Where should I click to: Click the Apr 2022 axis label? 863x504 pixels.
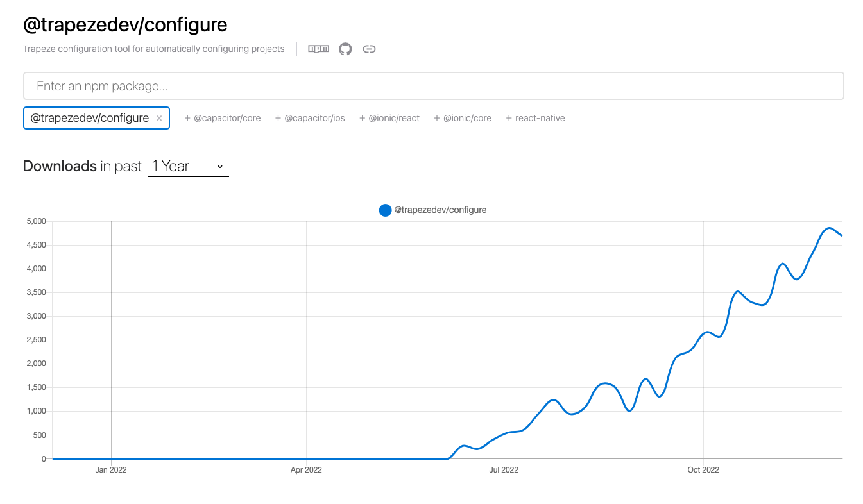pyautogui.click(x=306, y=470)
